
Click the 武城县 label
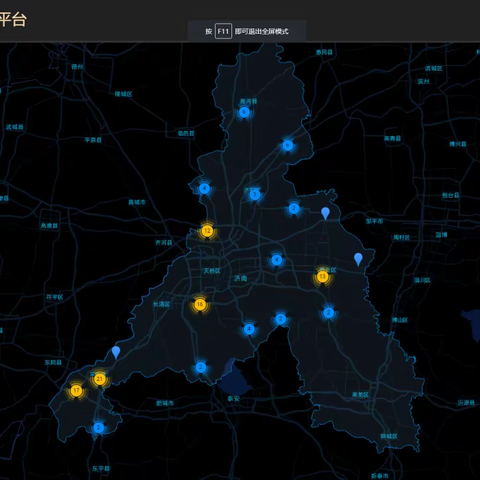15,127
